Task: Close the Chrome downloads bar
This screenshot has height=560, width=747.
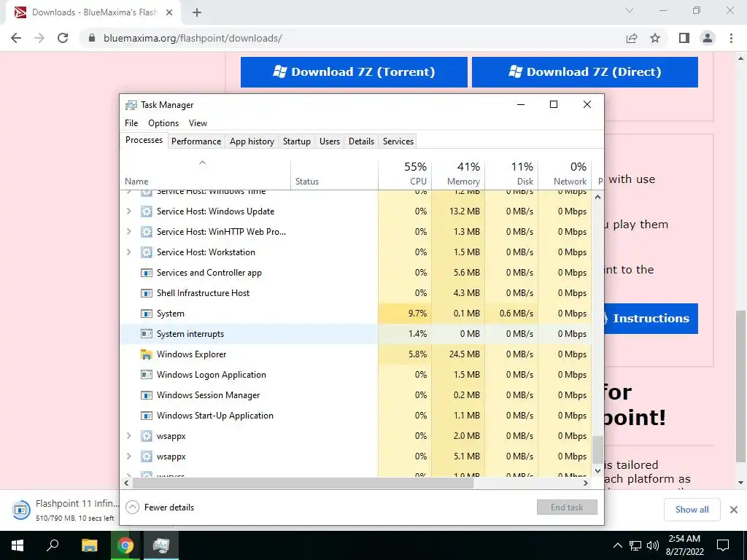Action: (734, 510)
